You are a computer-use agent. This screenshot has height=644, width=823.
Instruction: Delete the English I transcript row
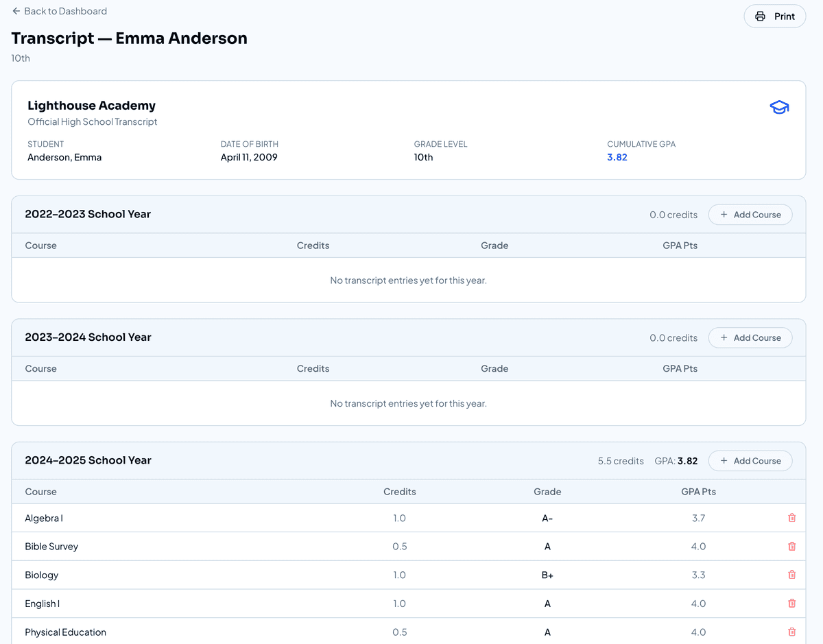coord(791,604)
